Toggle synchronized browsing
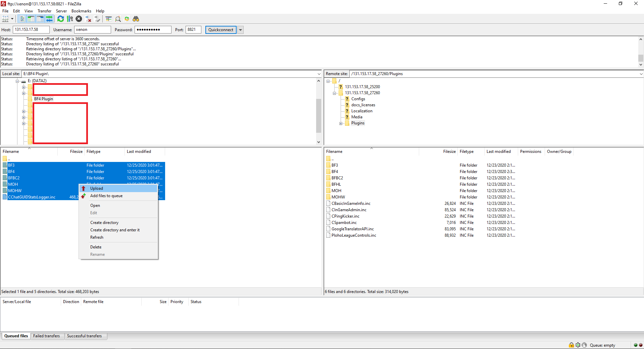Screen dimensions: 644x349 tap(127, 19)
